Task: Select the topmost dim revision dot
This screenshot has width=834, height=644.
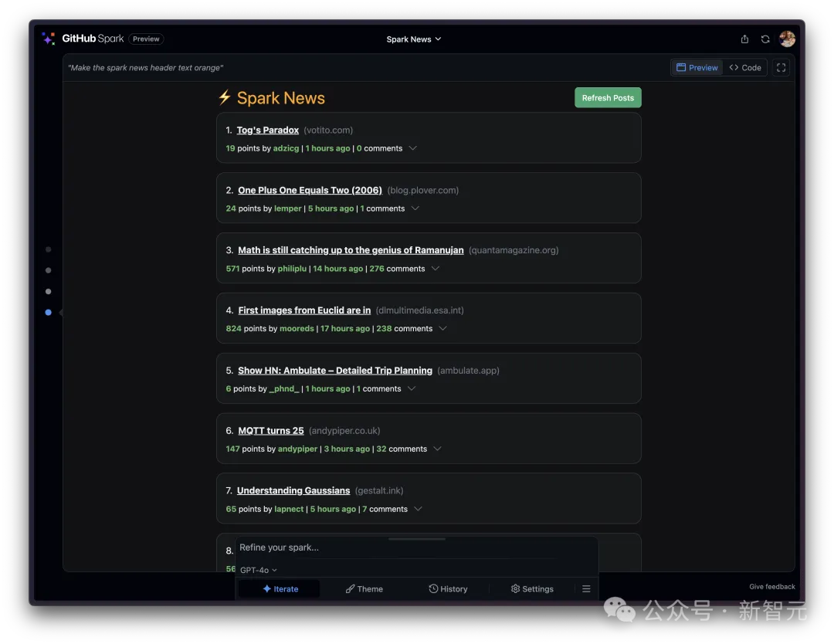Action: [49, 249]
